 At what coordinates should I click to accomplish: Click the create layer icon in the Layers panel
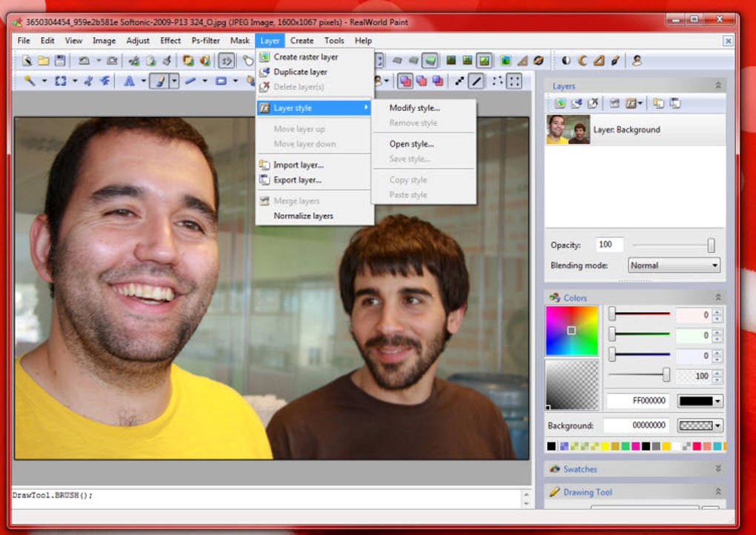(560, 103)
